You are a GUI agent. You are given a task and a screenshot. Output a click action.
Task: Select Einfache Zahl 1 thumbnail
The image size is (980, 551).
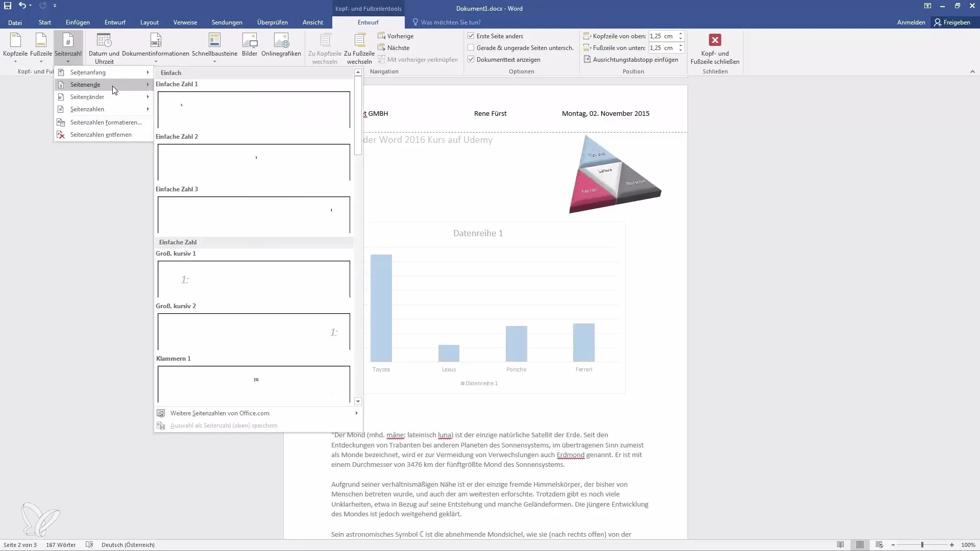tap(254, 110)
